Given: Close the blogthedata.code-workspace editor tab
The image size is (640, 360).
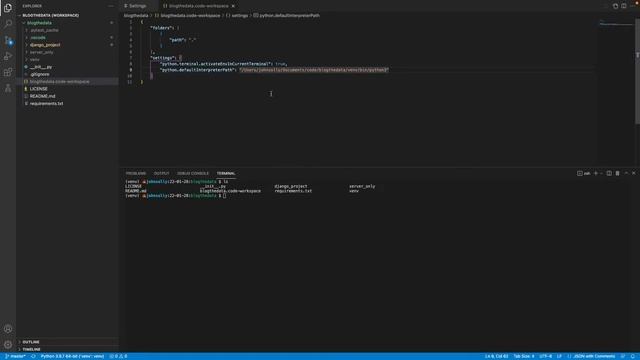Looking at the screenshot, I should point(233,6).
